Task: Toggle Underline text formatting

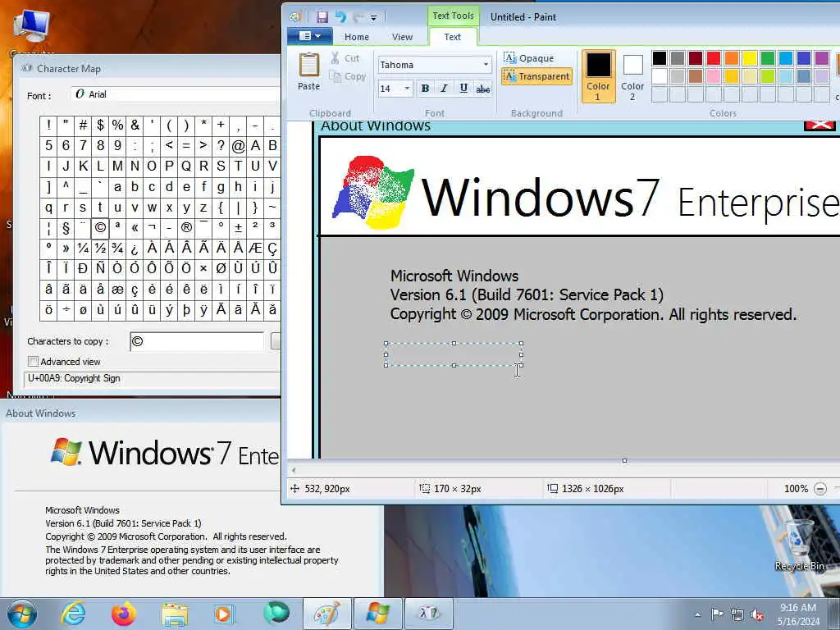Action: [463, 89]
